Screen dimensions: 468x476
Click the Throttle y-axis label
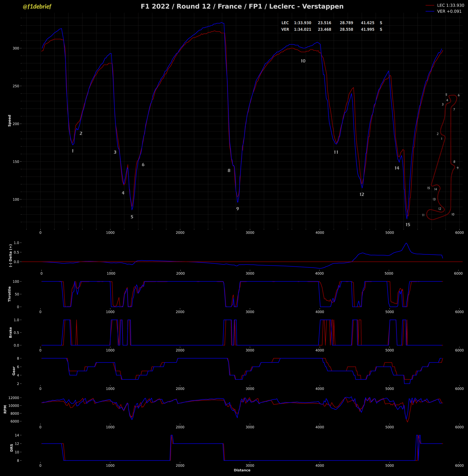click(10, 294)
